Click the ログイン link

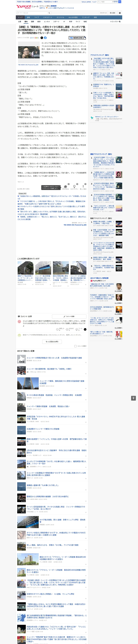(x=42, y=8)
